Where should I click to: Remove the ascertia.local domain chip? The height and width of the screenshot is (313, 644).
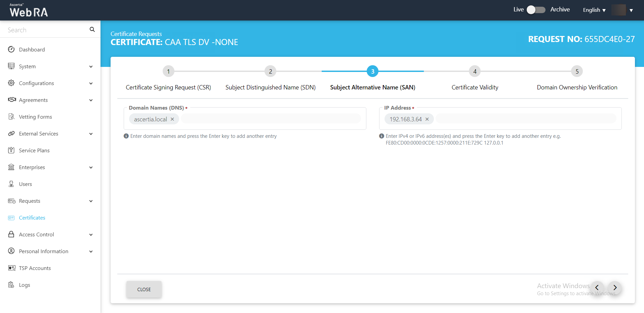point(172,119)
